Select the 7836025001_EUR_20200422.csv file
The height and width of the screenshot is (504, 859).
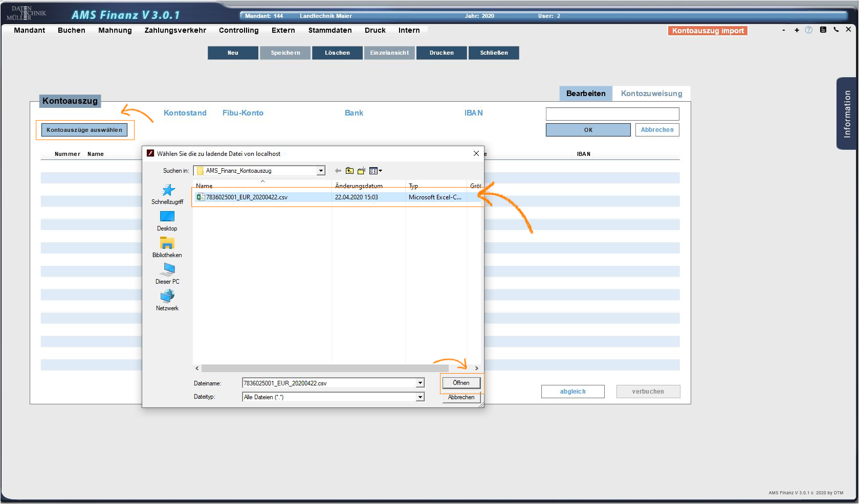pos(247,197)
